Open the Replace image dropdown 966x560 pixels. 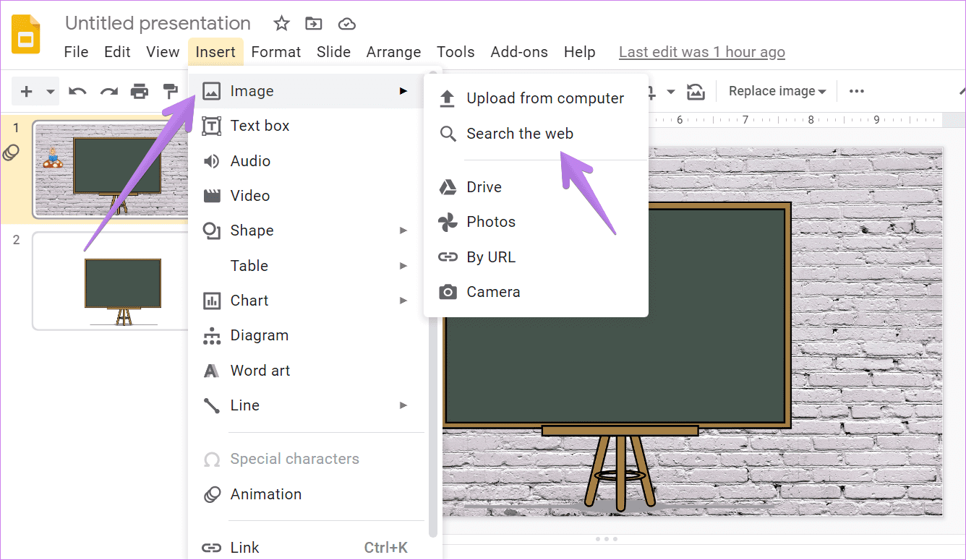(777, 91)
